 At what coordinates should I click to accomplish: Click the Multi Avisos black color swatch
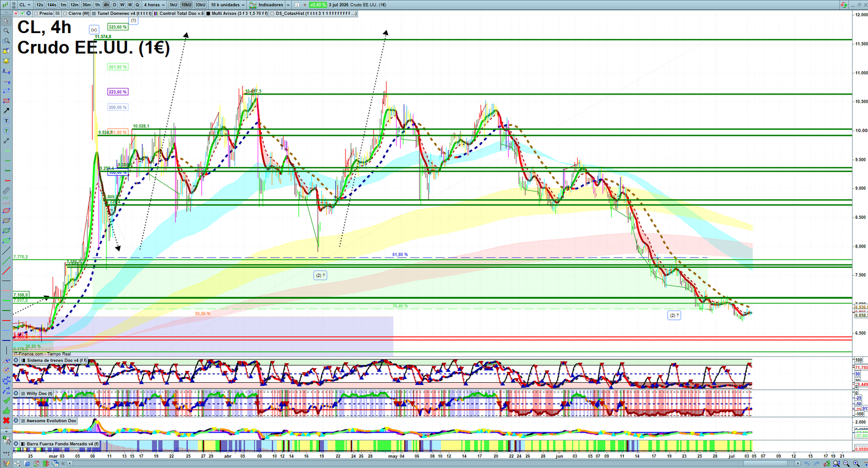click(208, 13)
